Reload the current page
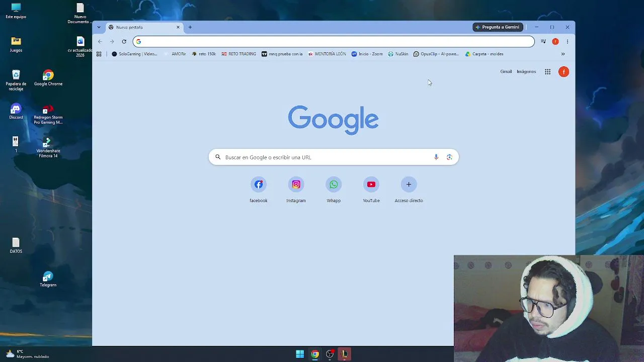This screenshot has height=362, width=644. click(124, 41)
